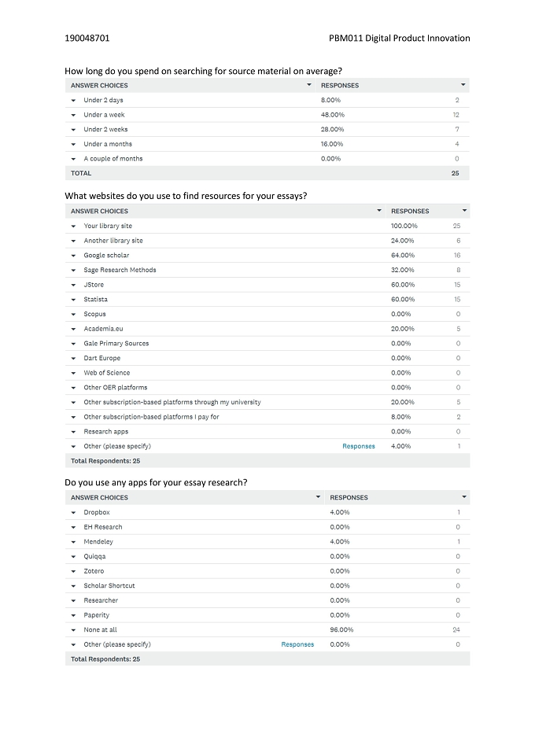Open Responses link for apps 'Other (please specify)'
The width and height of the screenshot is (535, 756).
pyautogui.click(x=297, y=644)
